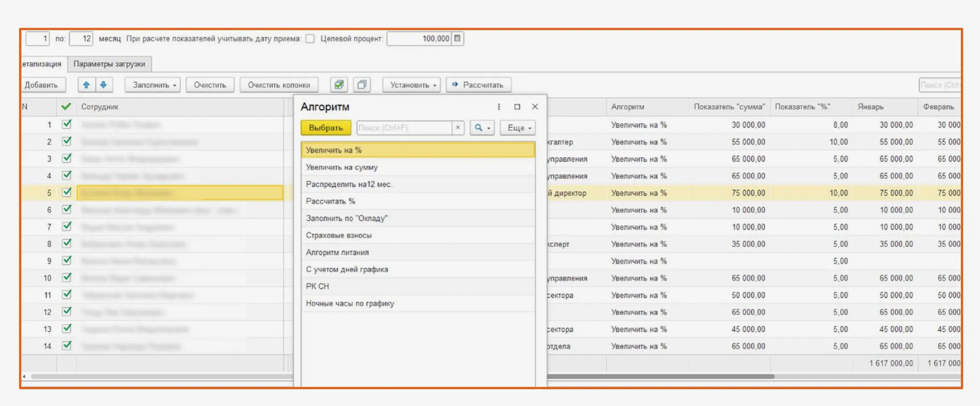Click the copy rows icon
This screenshot has height=406, width=980.
[x=362, y=85]
